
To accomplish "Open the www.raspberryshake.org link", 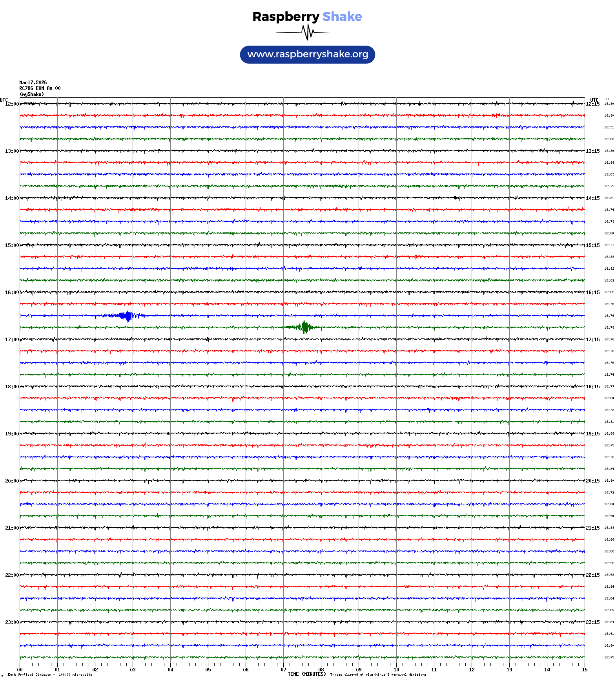I will (x=307, y=55).
